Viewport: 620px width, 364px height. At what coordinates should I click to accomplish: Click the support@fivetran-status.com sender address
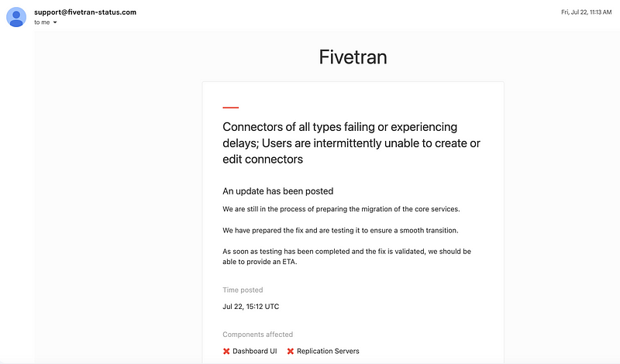click(85, 12)
